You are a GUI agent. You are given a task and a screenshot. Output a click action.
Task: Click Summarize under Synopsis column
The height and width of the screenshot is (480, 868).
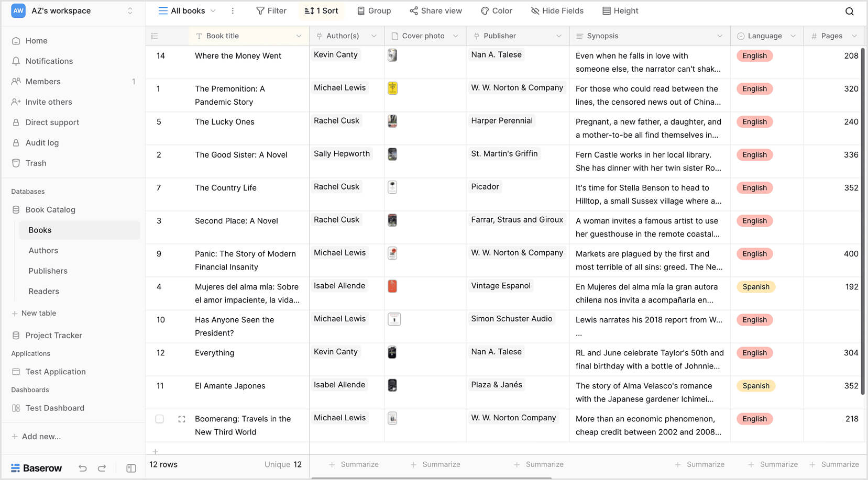point(699,465)
